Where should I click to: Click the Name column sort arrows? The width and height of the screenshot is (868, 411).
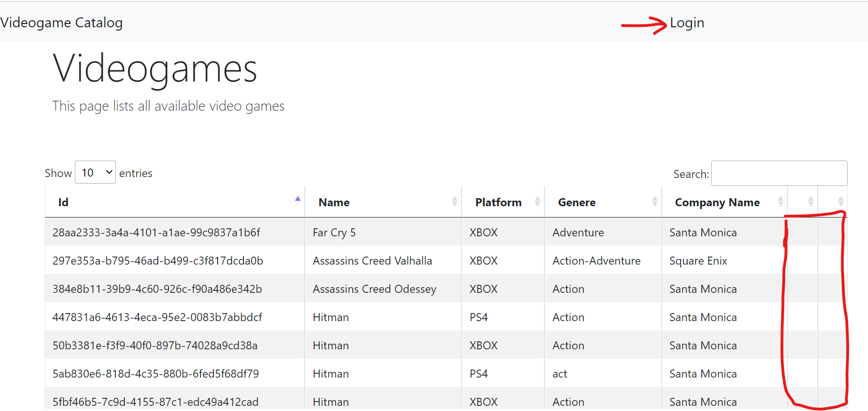(x=454, y=201)
